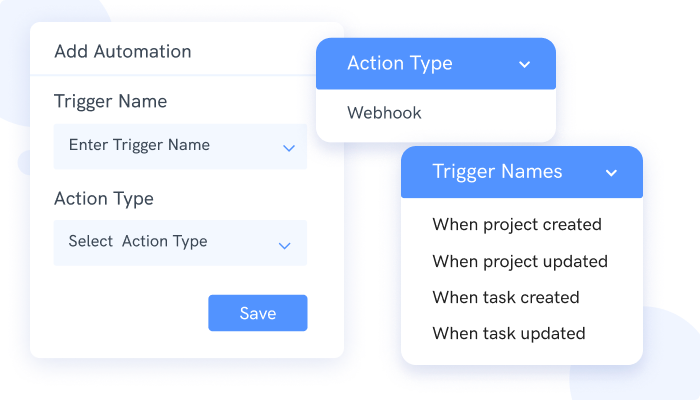The image size is (700, 400).
Task: Click the chevron in the Enter Trigger Name field
Action: [x=288, y=148]
